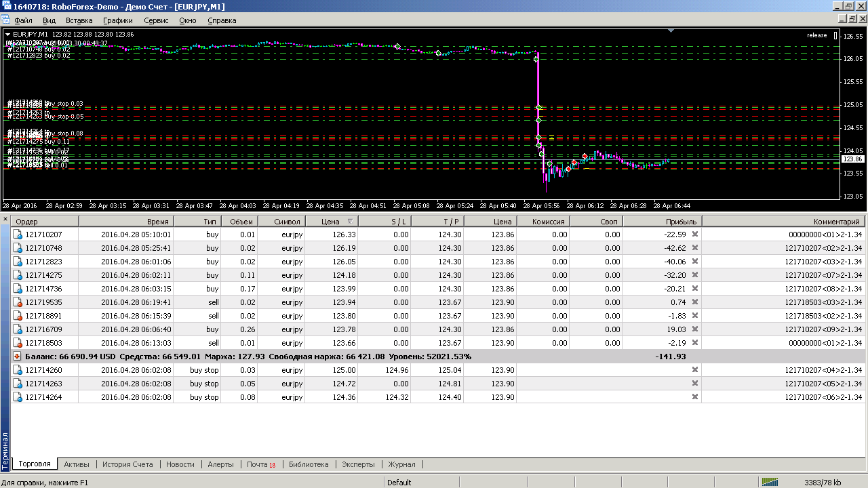This screenshot has height=488, width=868.
Task: Click the sell order icon of order 121718891
Action: (x=18, y=316)
